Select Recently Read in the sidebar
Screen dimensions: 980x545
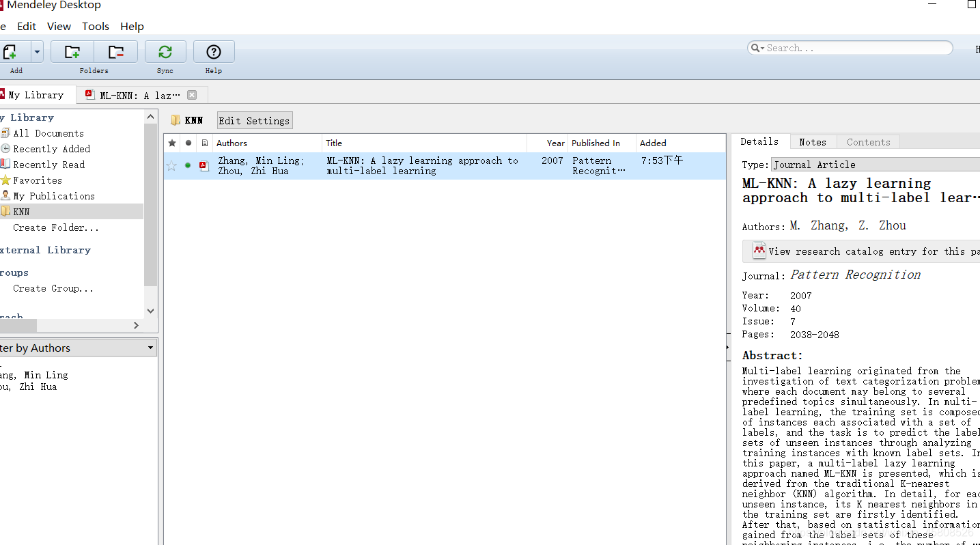tap(48, 165)
